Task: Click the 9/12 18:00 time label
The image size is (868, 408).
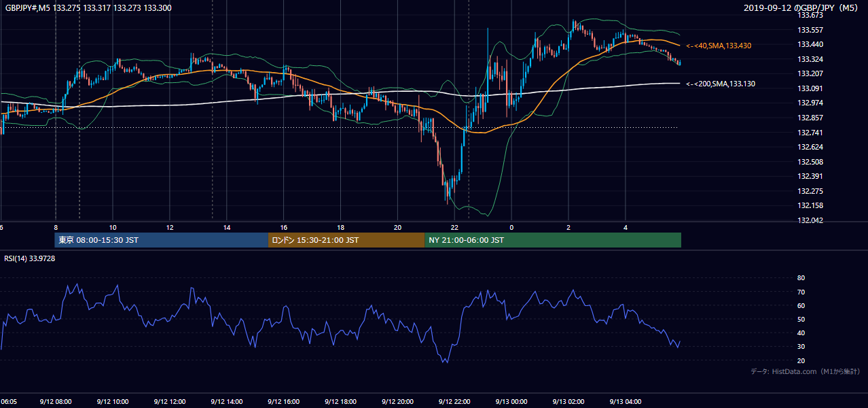Action: pos(341,402)
